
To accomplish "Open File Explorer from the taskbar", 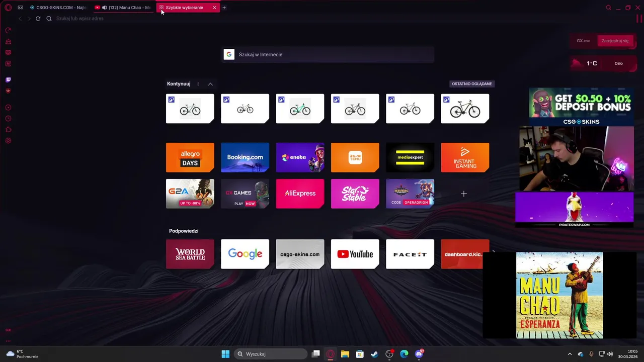I will coord(345,354).
